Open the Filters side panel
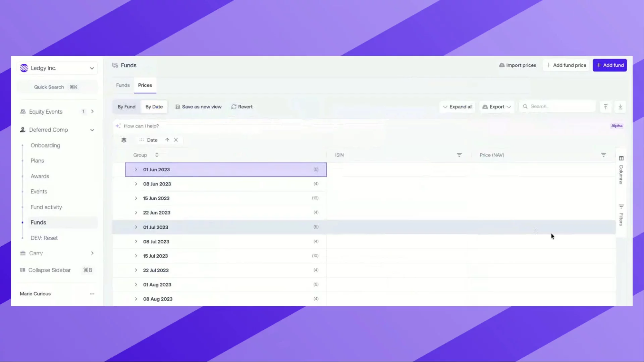 [621, 215]
